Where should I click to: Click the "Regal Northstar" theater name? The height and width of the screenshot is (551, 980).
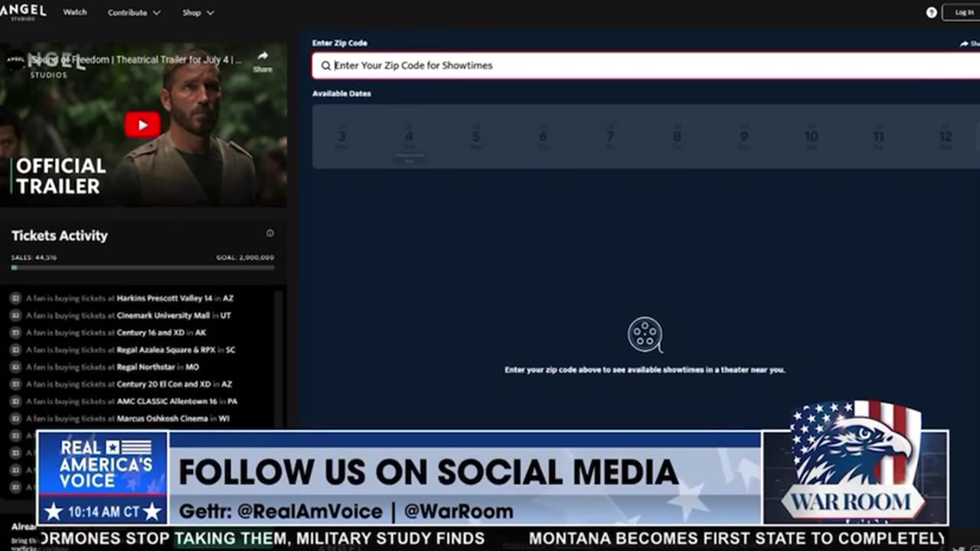(146, 367)
